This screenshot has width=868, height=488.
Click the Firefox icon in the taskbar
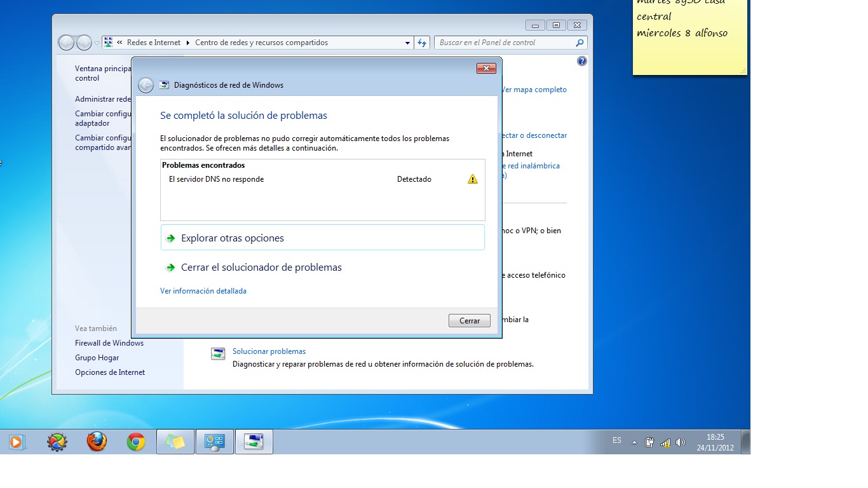pos(97,442)
